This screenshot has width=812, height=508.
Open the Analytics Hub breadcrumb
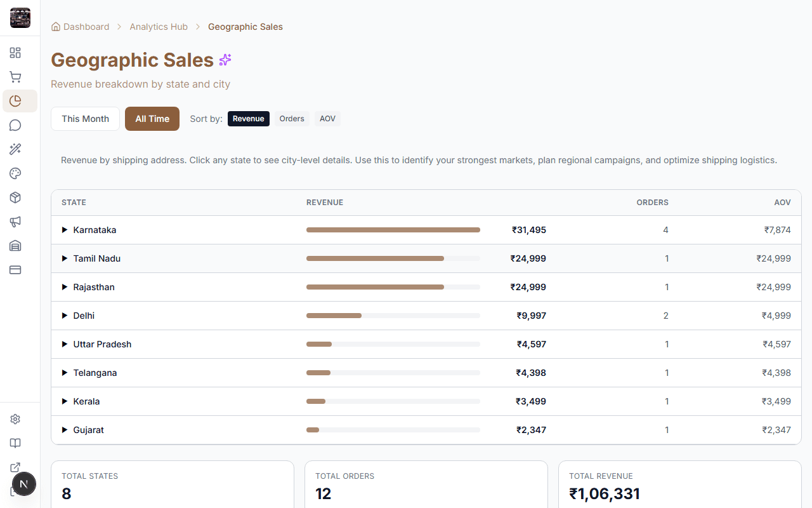[159, 26]
